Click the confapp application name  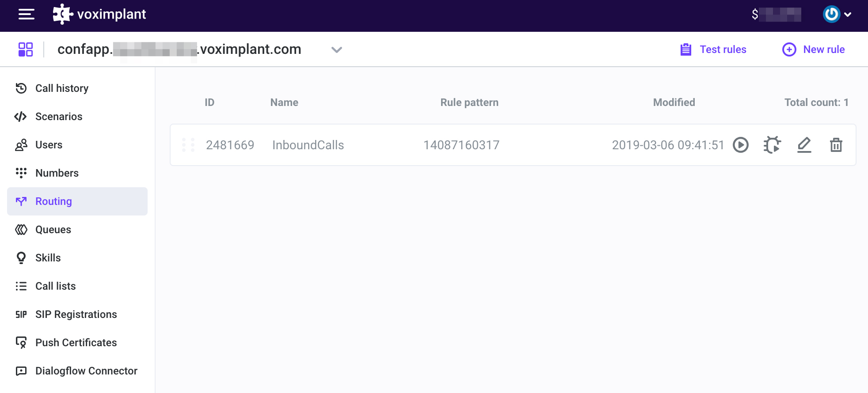(x=179, y=49)
